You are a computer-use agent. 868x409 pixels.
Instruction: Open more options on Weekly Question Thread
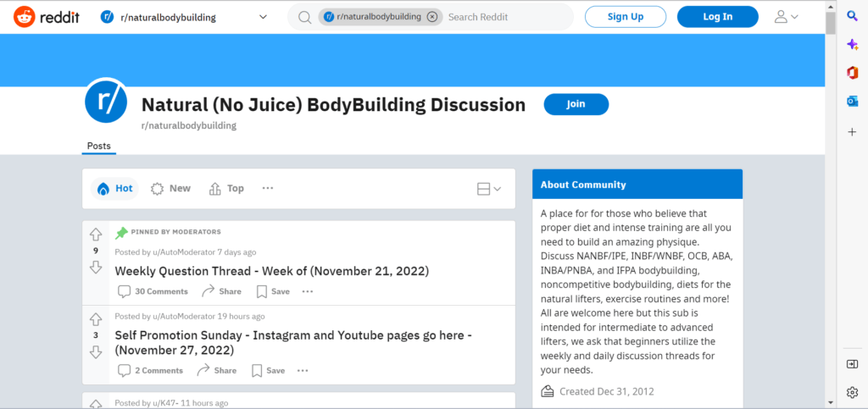[x=307, y=291]
